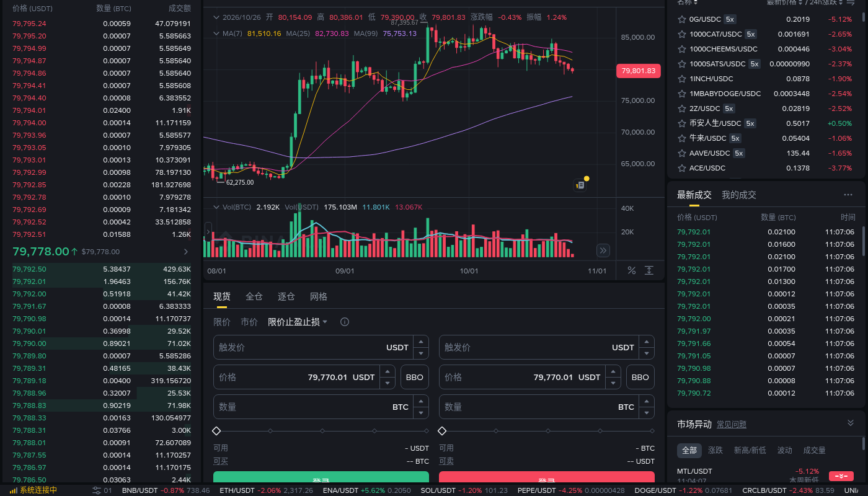Mark 2Z/USDC as favorite
868x496 pixels.
tap(681, 108)
